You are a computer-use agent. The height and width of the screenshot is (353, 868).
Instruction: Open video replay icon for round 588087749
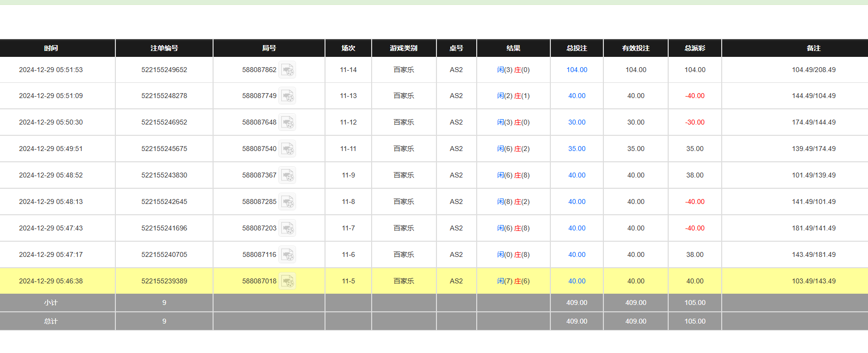pyautogui.click(x=287, y=96)
